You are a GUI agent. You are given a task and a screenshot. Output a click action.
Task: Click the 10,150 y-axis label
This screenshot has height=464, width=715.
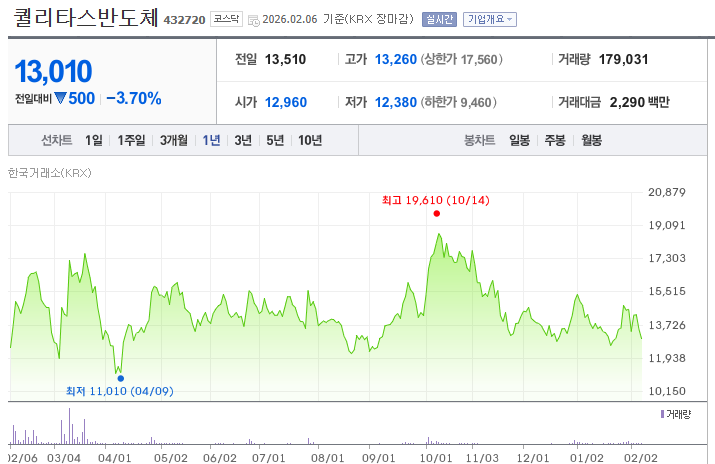point(667,391)
